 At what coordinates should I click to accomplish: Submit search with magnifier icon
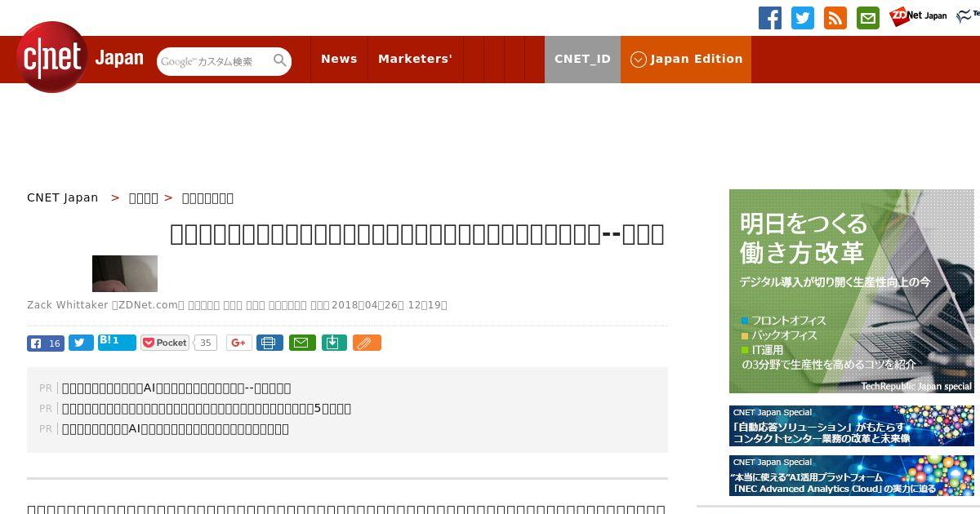click(x=280, y=60)
